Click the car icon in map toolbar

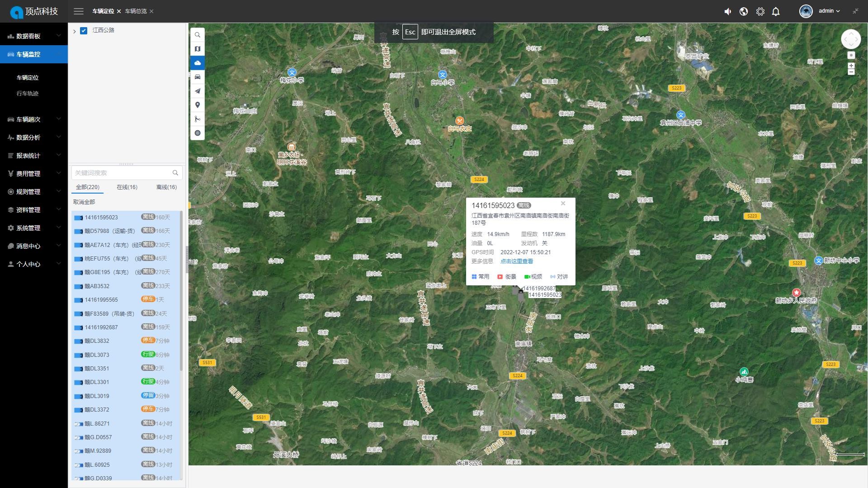(198, 77)
